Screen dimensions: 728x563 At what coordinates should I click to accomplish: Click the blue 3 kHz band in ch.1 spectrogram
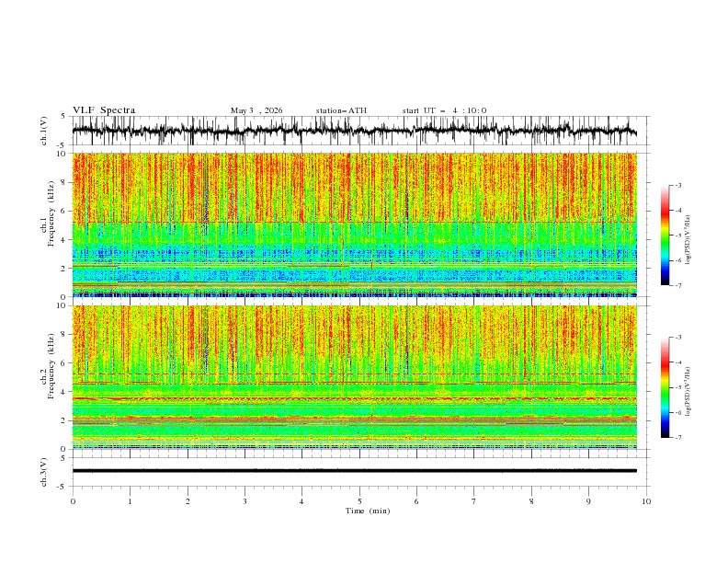(x=354, y=254)
